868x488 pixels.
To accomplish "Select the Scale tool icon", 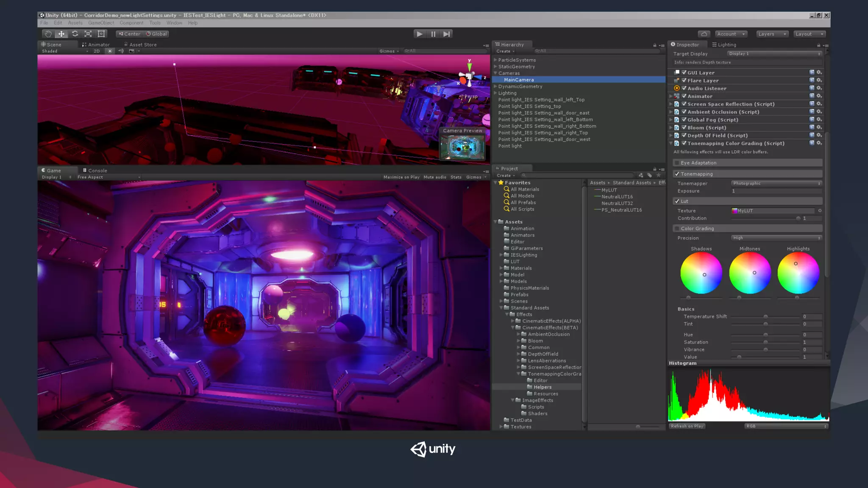I will tap(88, 34).
